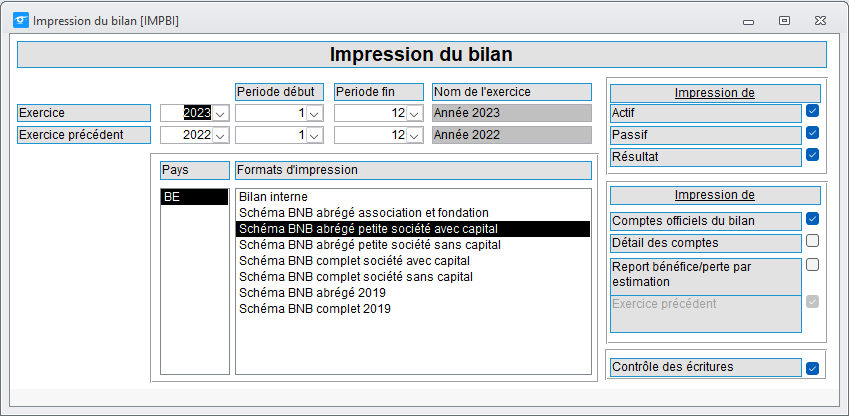This screenshot has width=849, height=416.
Task: Click the app icon in title bar
Action: [x=21, y=21]
